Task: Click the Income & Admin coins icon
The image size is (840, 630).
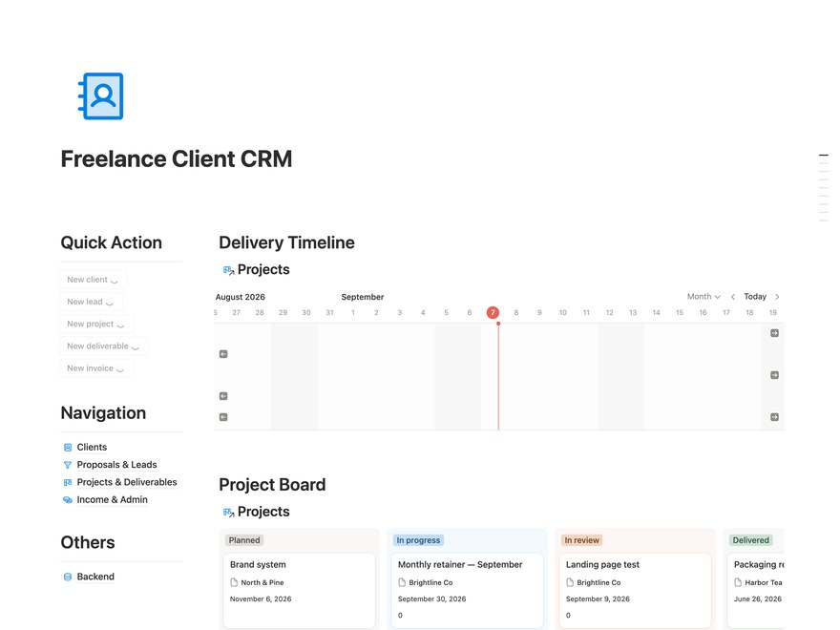Action: 68,500
